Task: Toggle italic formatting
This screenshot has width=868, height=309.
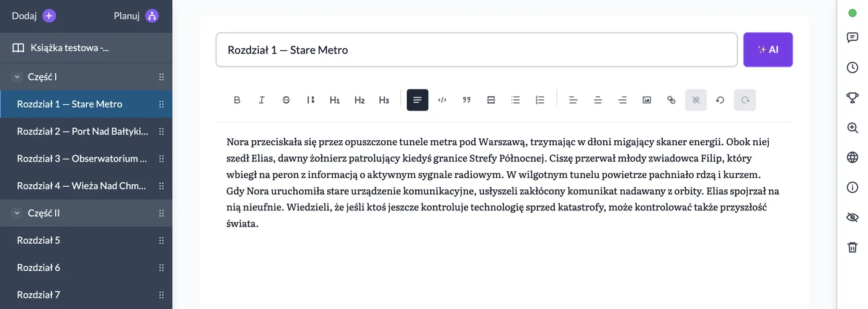Action: coord(262,100)
